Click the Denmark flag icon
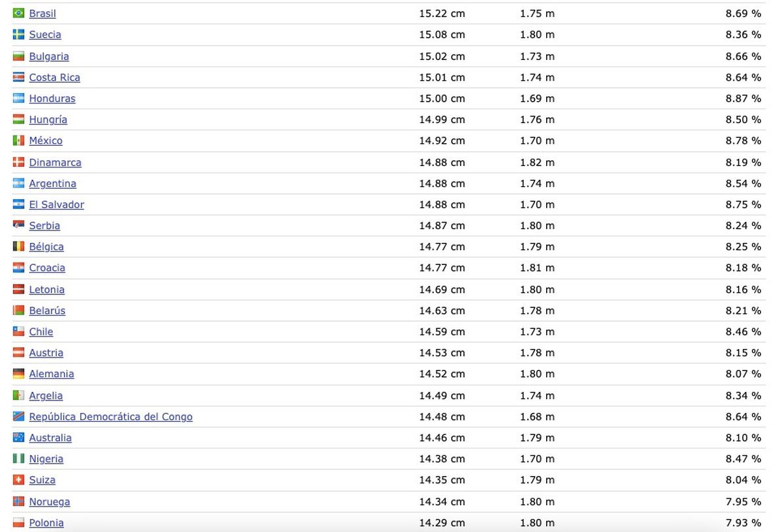 click(18, 162)
